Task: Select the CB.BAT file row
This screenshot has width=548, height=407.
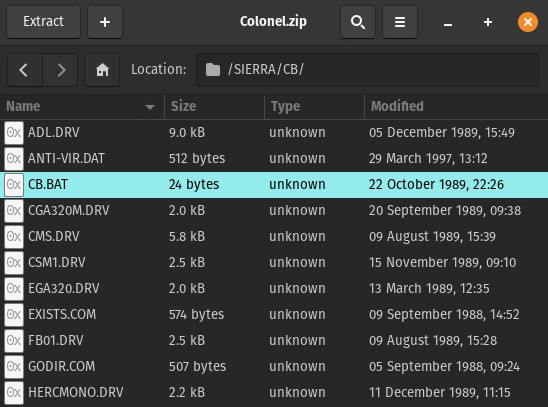Action: point(274,184)
